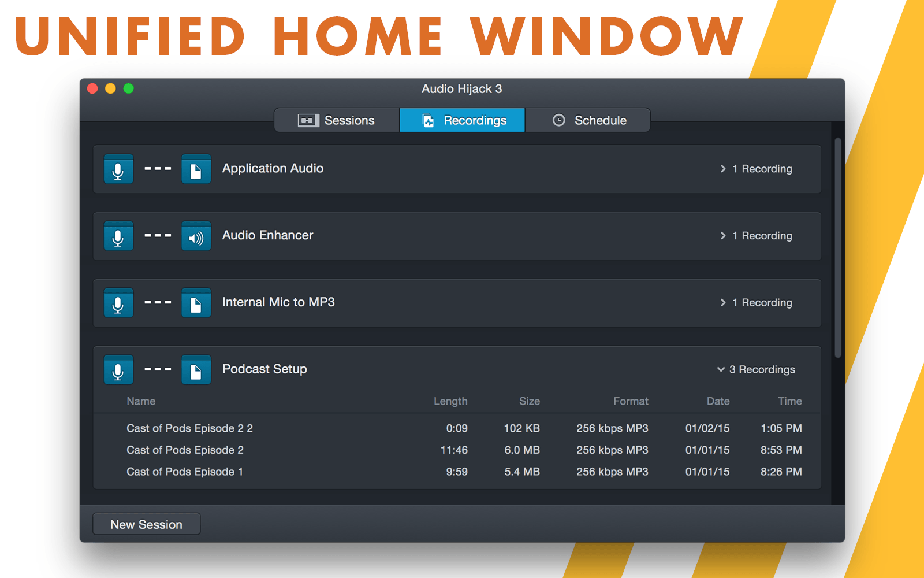Zoom the window with the green button
924x578 pixels.
[x=129, y=88]
